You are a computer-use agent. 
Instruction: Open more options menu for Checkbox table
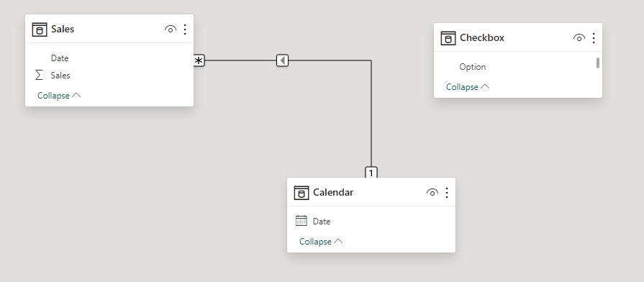coord(594,37)
